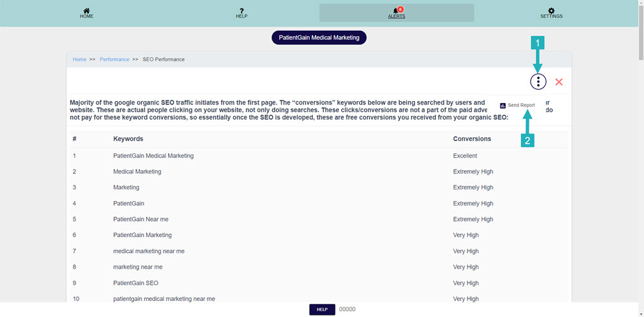Viewport: 644px width, 317px height.
Task: Click the Keywords column header
Action: pyautogui.click(x=128, y=139)
